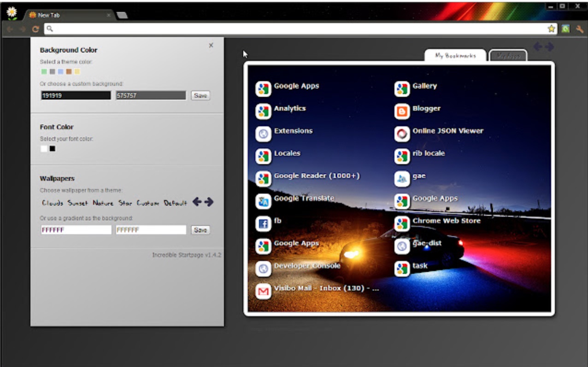Image resolution: width=588 pixels, height=367 pixels.
Task: Select the blue theme color swatch
Action: pyautogui.click(x=60, y=71)
